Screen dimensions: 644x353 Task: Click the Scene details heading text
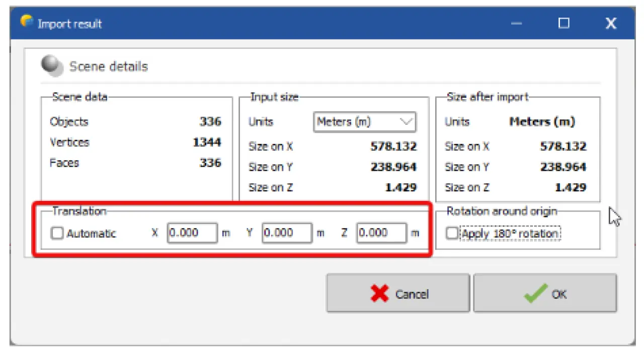tap(109, 66)
